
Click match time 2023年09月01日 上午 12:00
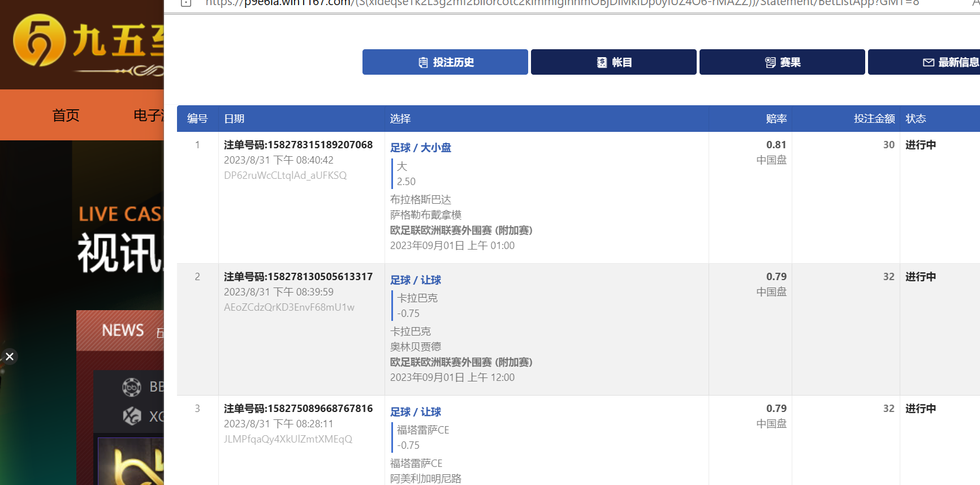click(452, 377)
